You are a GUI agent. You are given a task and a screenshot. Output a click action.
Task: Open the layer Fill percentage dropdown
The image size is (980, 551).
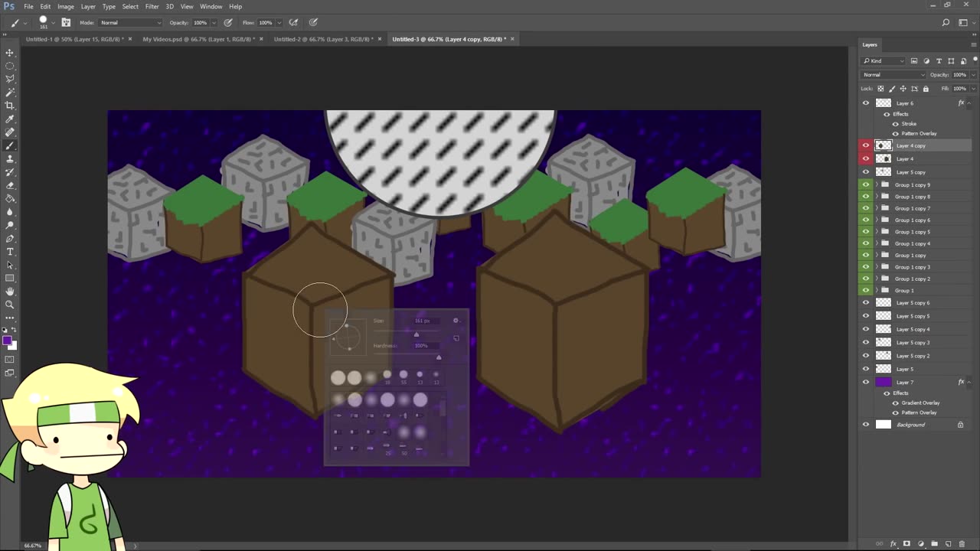(x=972, y=88)
